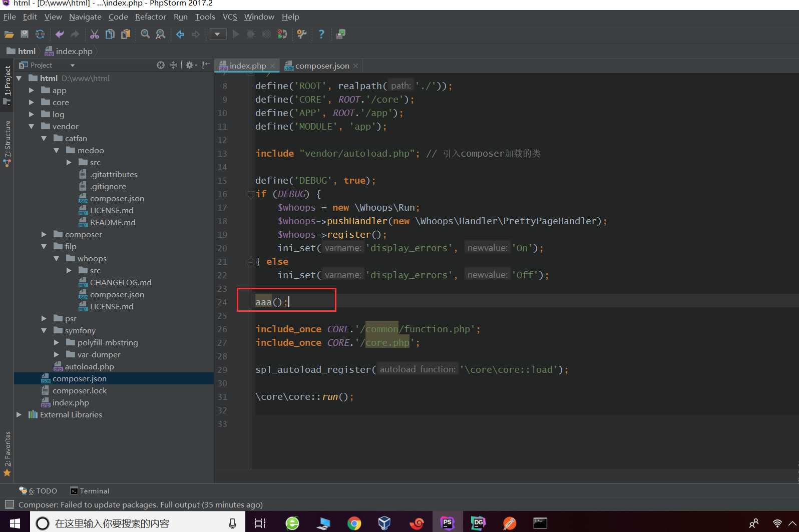Open the Replace tool icon
The height and width of the screenshot is (532, 799).
click(161, 34)
